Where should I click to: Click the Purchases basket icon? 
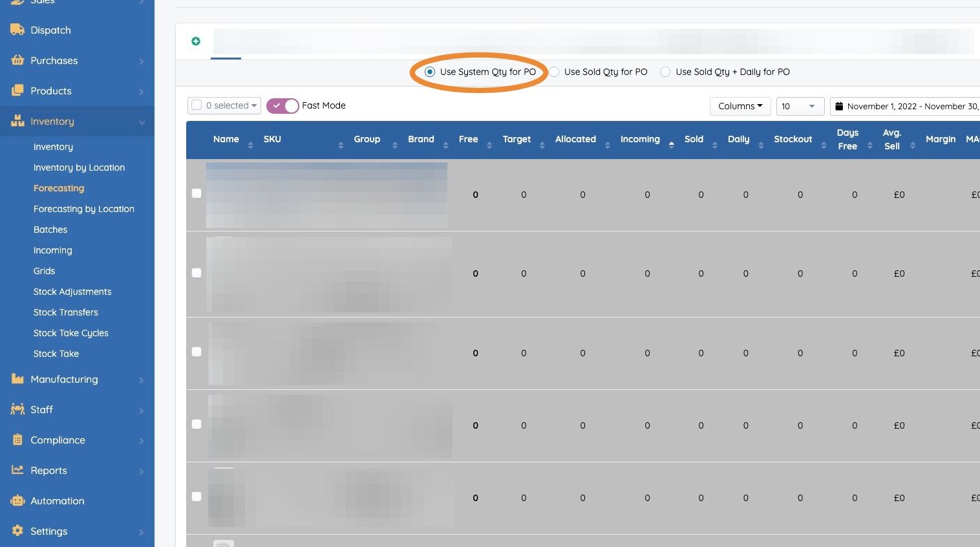[x=17, y=60]
